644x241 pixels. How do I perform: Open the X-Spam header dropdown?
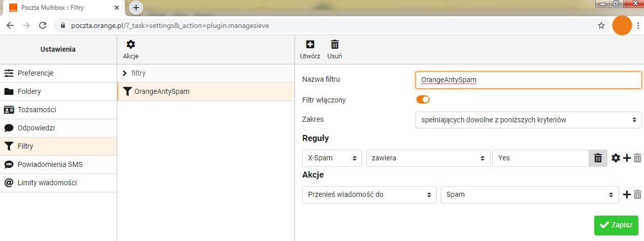(332, 158)
